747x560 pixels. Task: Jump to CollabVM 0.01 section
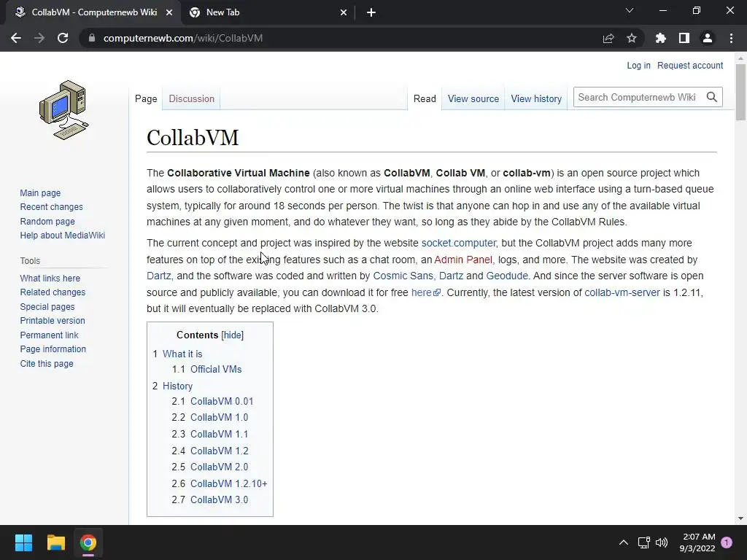pyautogui.click(x=222, y=401)
